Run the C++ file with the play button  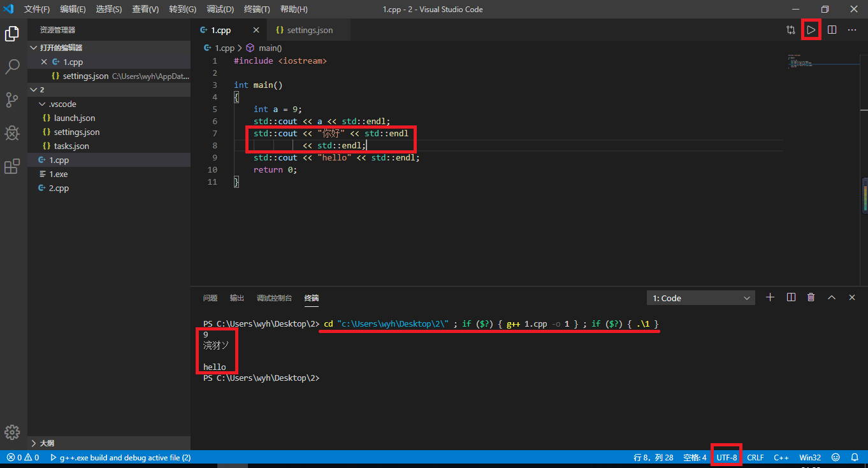click(x=811, y=29)
